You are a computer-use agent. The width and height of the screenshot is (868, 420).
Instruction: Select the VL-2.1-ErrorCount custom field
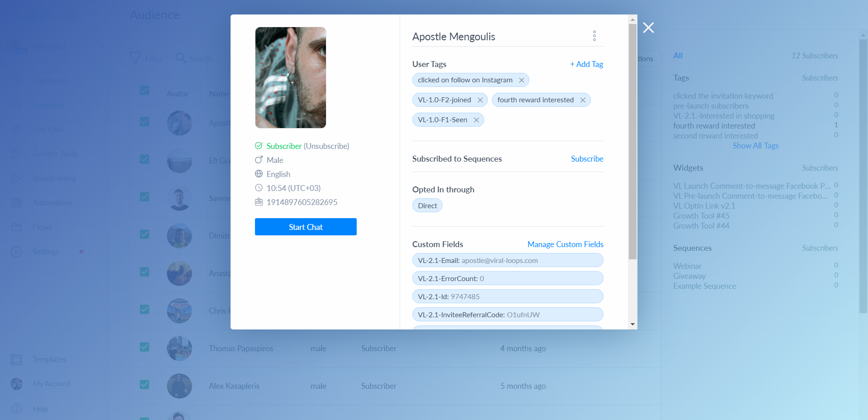click(508, 278)
